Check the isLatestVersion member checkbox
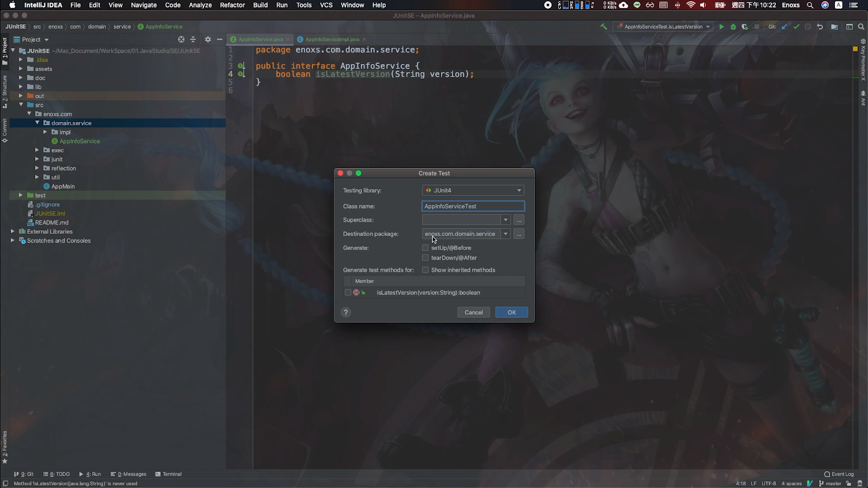The height and width of the screenshot is (488, 868). pyautogui.click(x=348, y=293)
